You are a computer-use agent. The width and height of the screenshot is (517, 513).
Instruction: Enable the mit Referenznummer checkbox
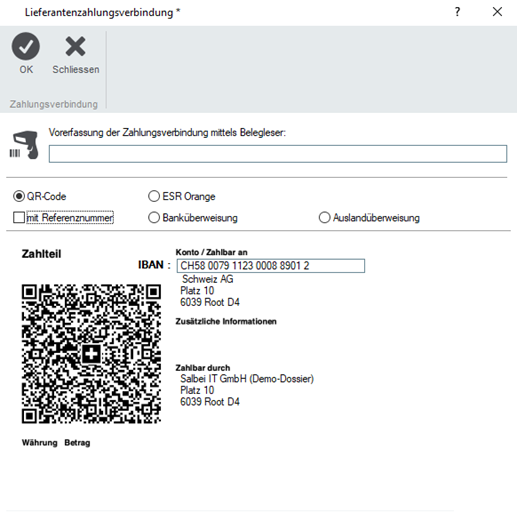pos(19,218)
